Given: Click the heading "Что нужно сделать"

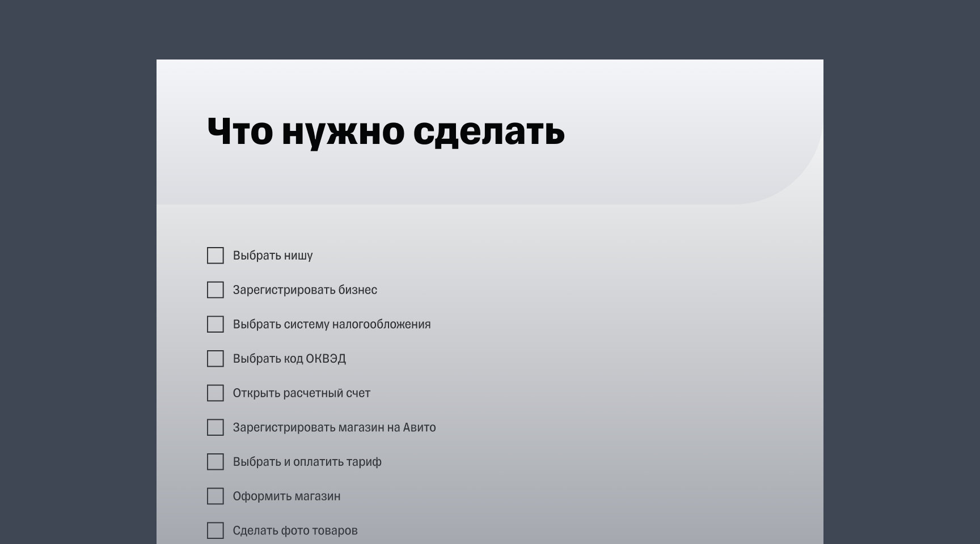Looking at the screenshot, I should click(x=385, y=133).
